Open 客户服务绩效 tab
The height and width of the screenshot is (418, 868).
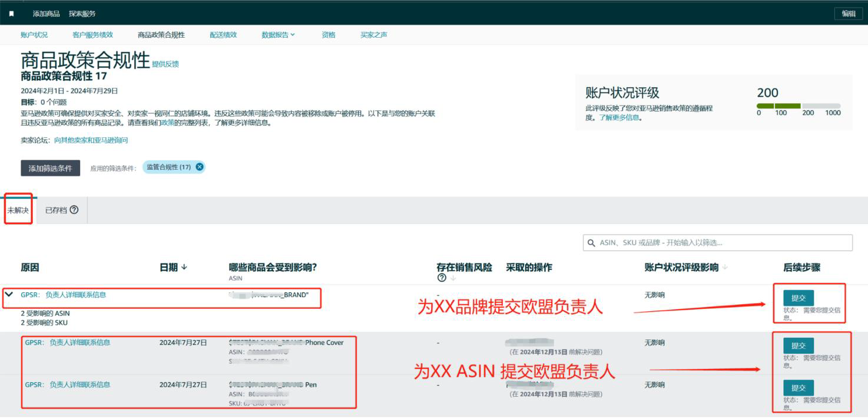[x=92, y=35]
